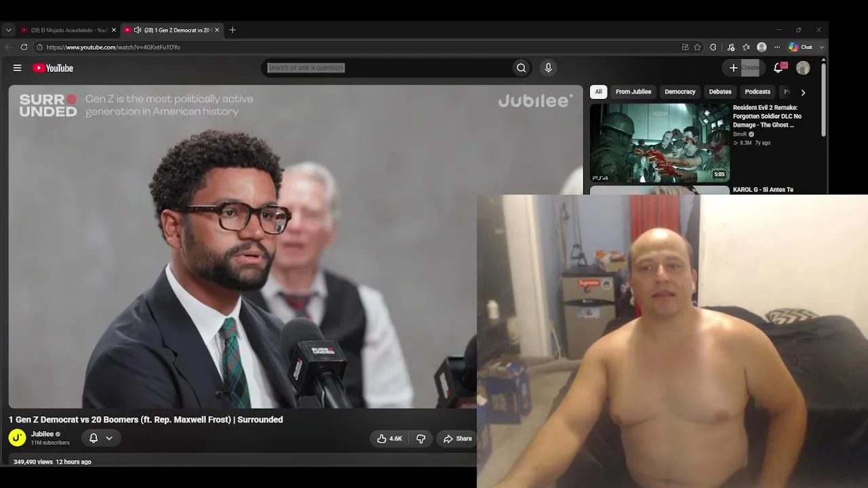The image size is (868, 488).
Task: Close the 1 Gen Z Democrat tab
Action: 217,30
